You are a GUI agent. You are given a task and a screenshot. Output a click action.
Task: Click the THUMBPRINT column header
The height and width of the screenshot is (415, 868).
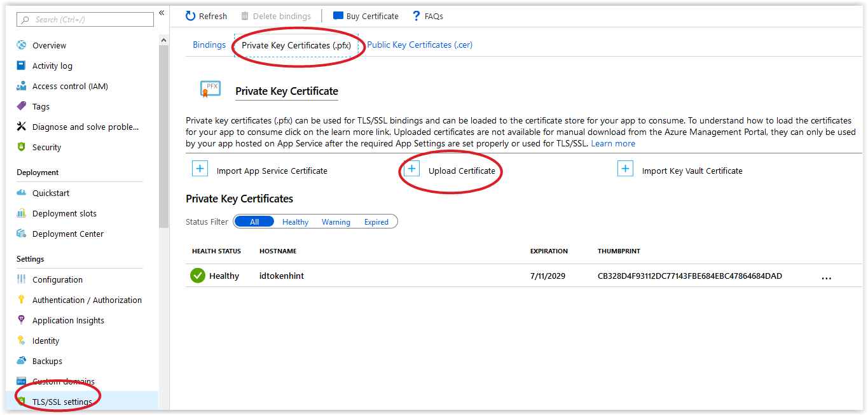point(619,251)
